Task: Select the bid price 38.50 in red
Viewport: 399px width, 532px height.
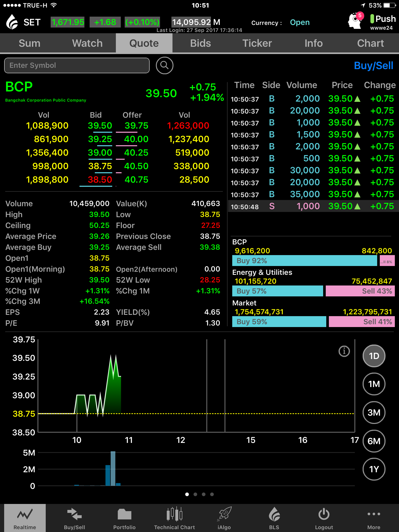Action: click(100, 179)
